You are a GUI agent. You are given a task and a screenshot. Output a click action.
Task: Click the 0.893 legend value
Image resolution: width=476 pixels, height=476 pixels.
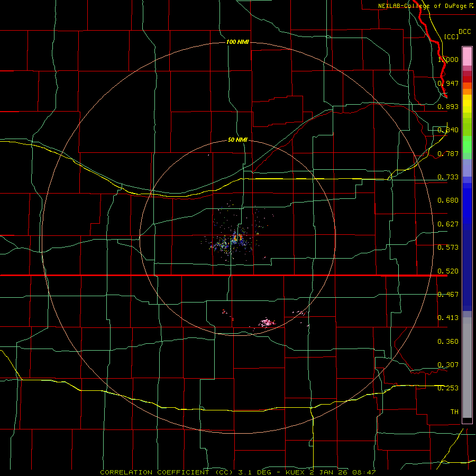pyautogui.click(x=448, y=106)
